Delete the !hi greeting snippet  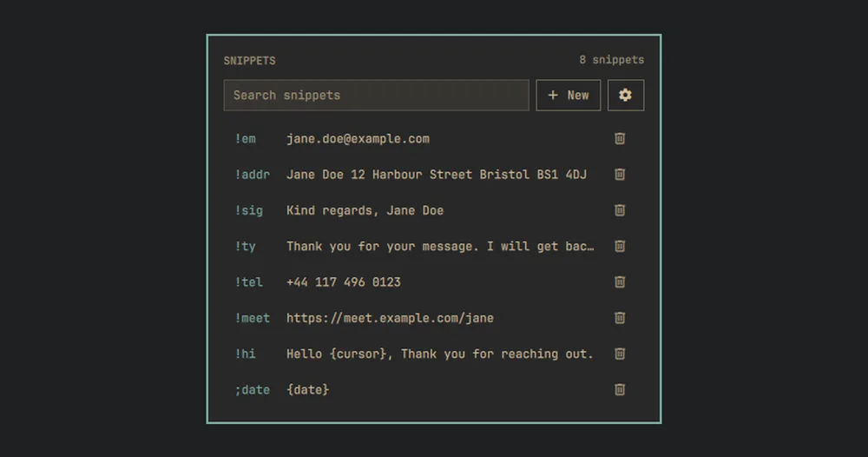click(x=620, y=354)
